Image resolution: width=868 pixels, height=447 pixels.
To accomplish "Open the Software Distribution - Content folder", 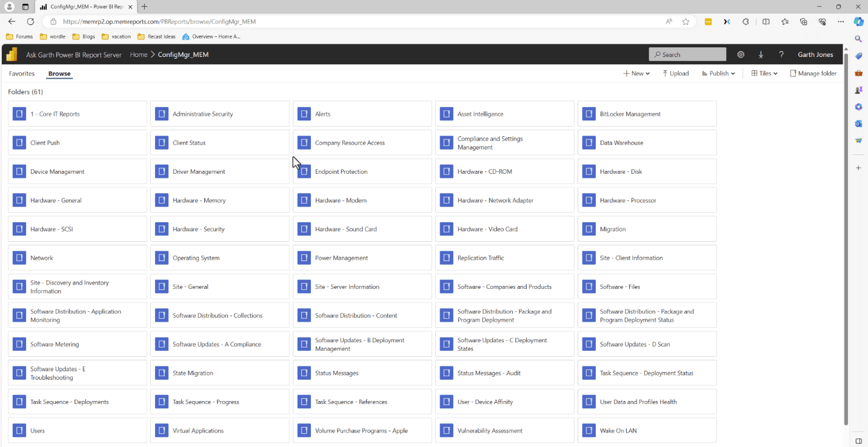I will [362, 316].
